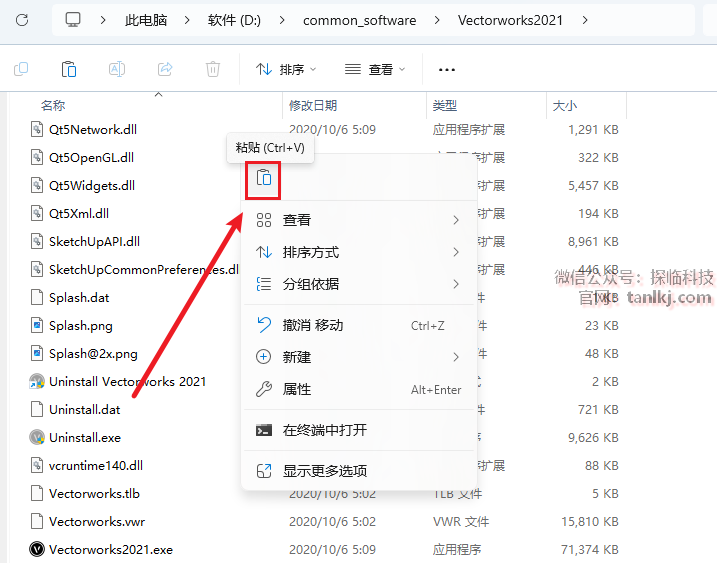Click the 71,374 KB size cell

[x=590, y=550]
